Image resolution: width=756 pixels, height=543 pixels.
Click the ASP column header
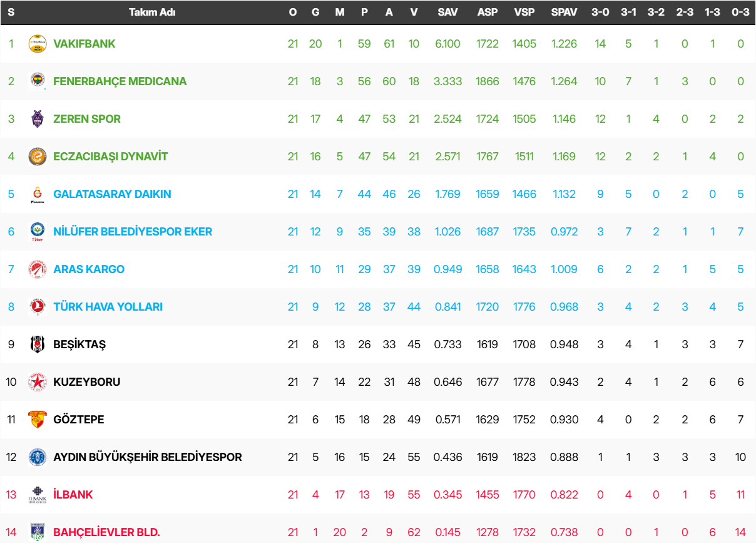[x=488, y=13]
